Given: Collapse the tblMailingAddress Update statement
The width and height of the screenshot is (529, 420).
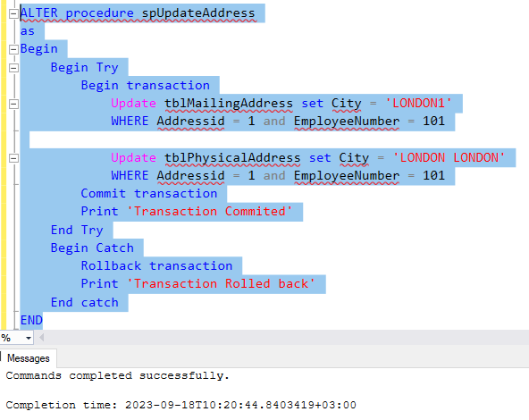Looking at the screenshot, I should pyautogui.click(x=13, y=104).
